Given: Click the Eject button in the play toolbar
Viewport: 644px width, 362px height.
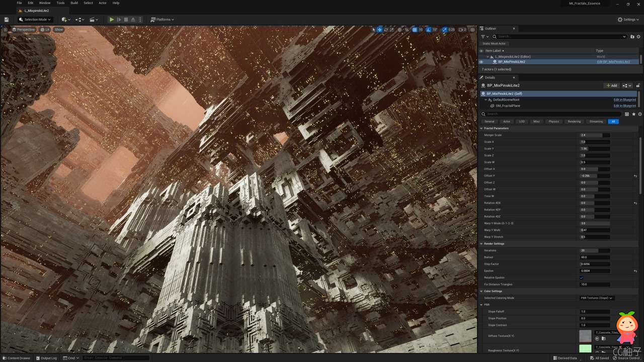Looking at the screenshot, I should click(133, 20).
